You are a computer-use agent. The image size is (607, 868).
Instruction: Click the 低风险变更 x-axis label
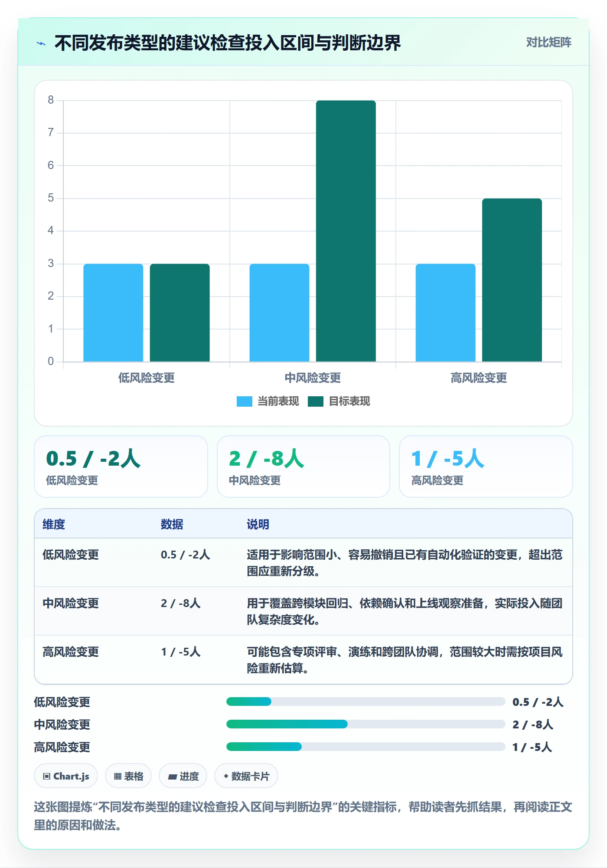[147, 378]
